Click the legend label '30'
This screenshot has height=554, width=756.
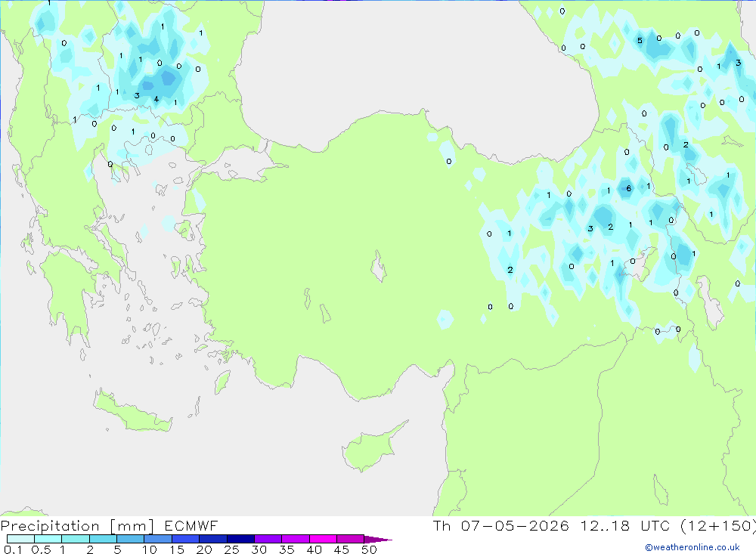coord(259,549)
